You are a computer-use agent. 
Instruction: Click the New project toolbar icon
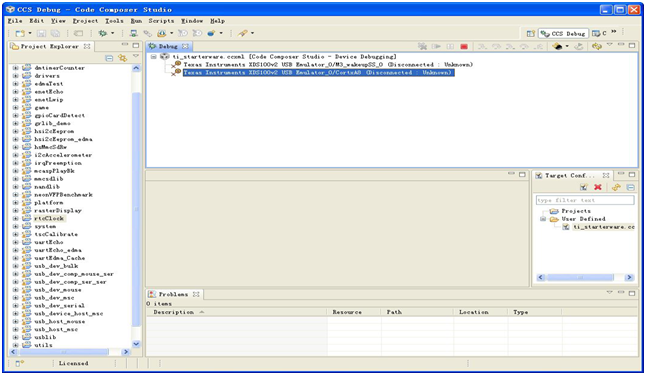click(19, 33)
